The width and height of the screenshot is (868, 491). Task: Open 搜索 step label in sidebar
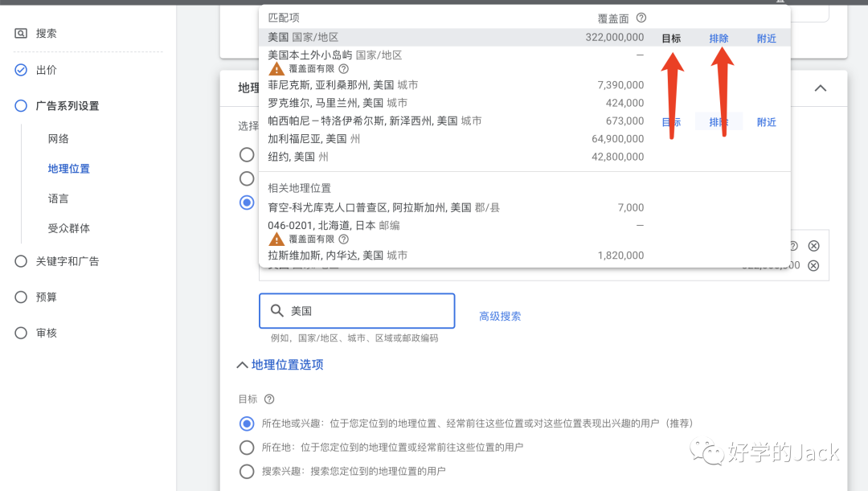coord(46,33)
